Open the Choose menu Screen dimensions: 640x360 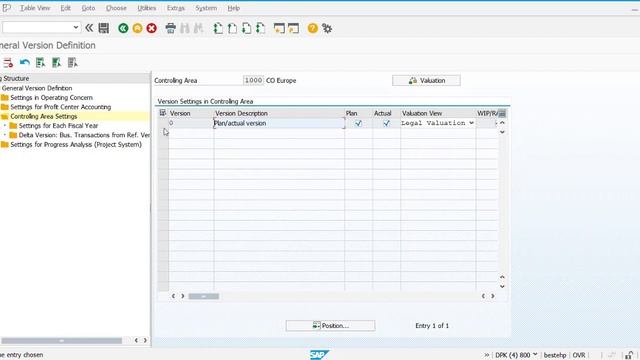(x=116, y=8)
